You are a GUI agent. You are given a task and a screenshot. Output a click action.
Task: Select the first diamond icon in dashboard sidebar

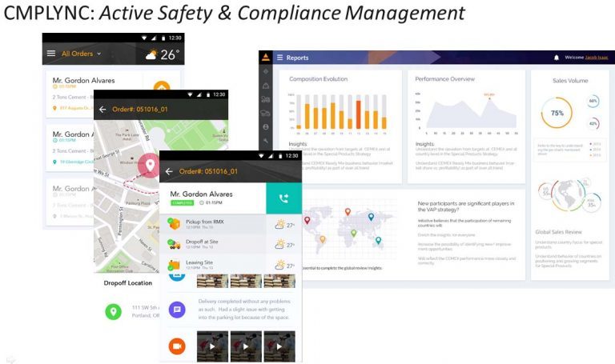click(x=266, y=71)
